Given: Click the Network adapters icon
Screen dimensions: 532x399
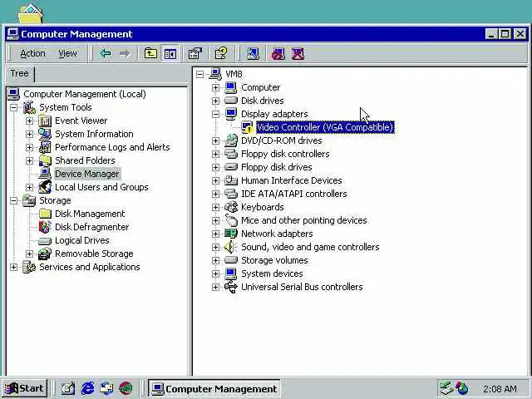Looking at the screenshot, I should tap(231, 234).
